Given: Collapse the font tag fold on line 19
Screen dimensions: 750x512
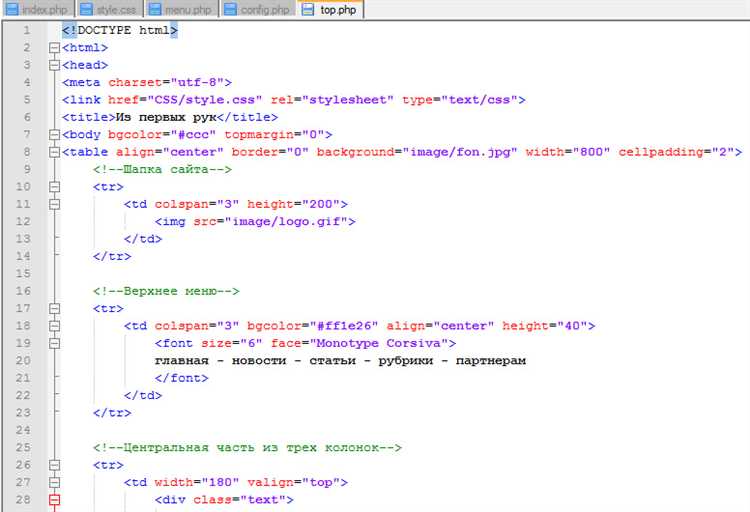Looking at the screenshot, I should [54, 343].
